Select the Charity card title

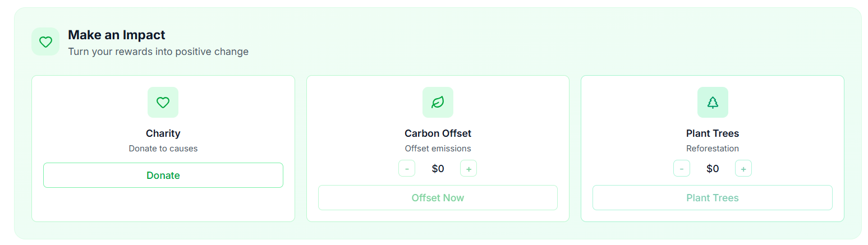click(x=163, y=133)
